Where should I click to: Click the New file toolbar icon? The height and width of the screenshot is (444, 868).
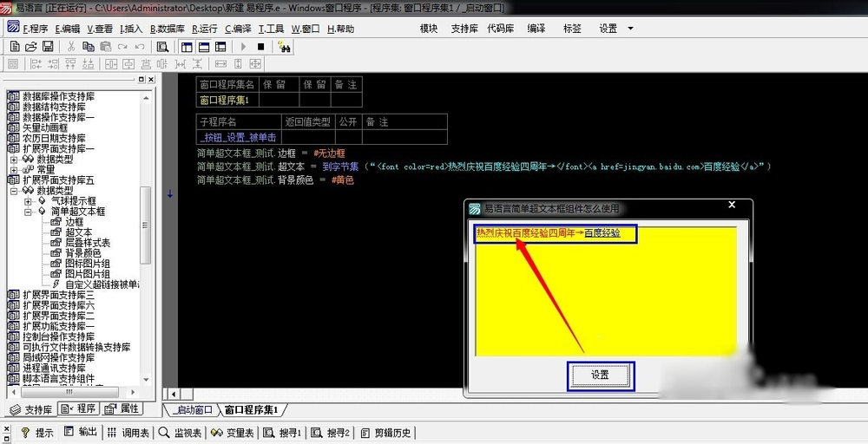(x=15, y=47)
